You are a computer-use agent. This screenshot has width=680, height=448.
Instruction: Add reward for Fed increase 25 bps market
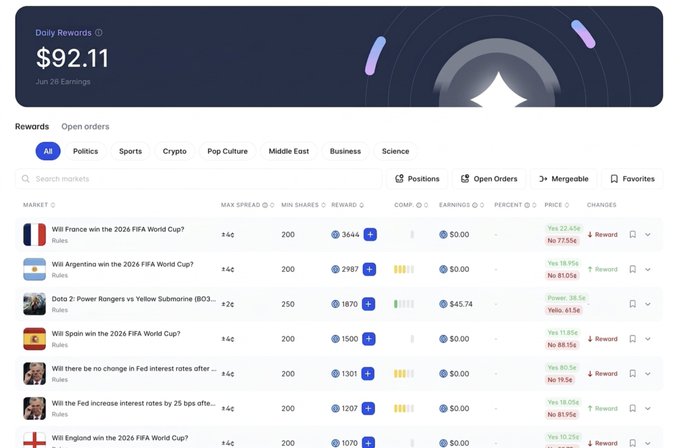pos(368,408)
